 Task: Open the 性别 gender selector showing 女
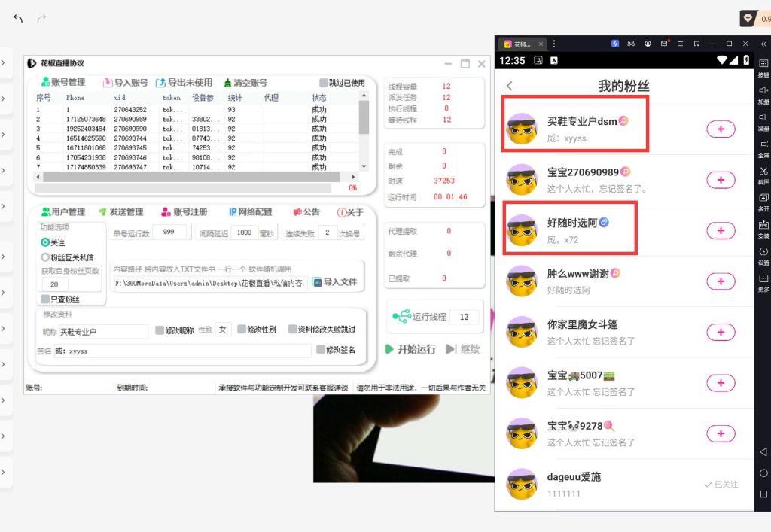coord(224,330)
